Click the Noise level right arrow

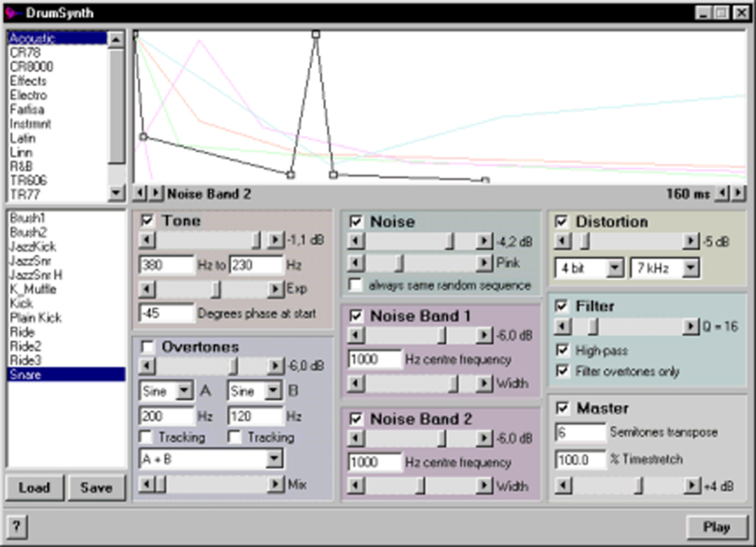tap(484, 241)
